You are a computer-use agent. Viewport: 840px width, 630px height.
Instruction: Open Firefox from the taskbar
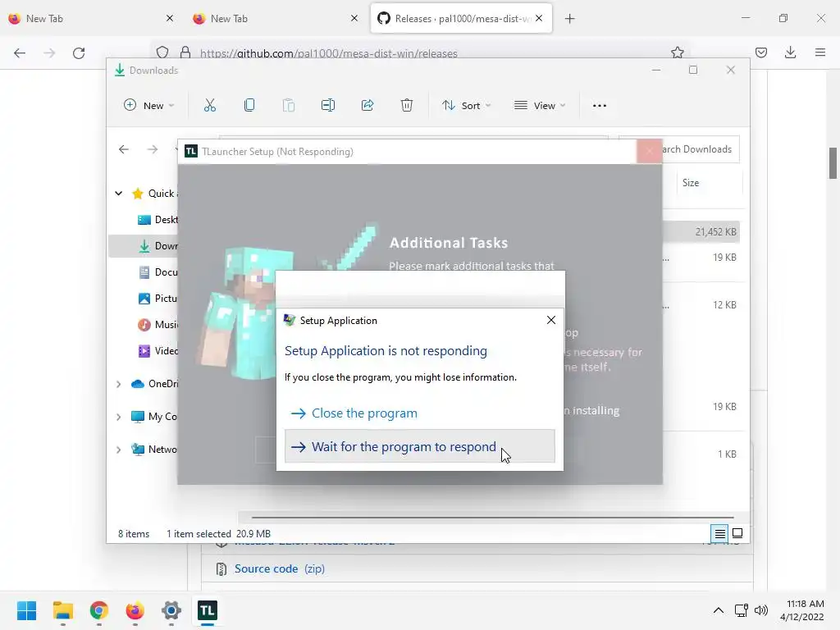tap(135, 610)
